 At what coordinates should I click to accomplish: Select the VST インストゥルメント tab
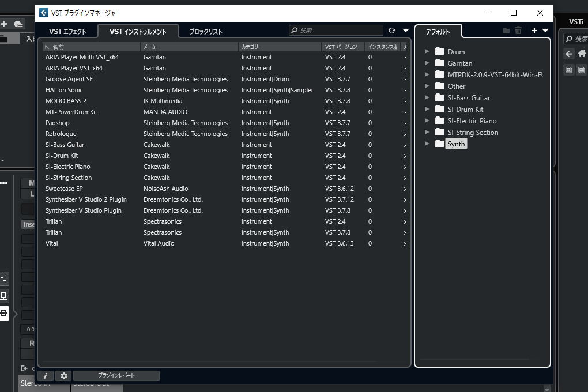tap(138, 32)
